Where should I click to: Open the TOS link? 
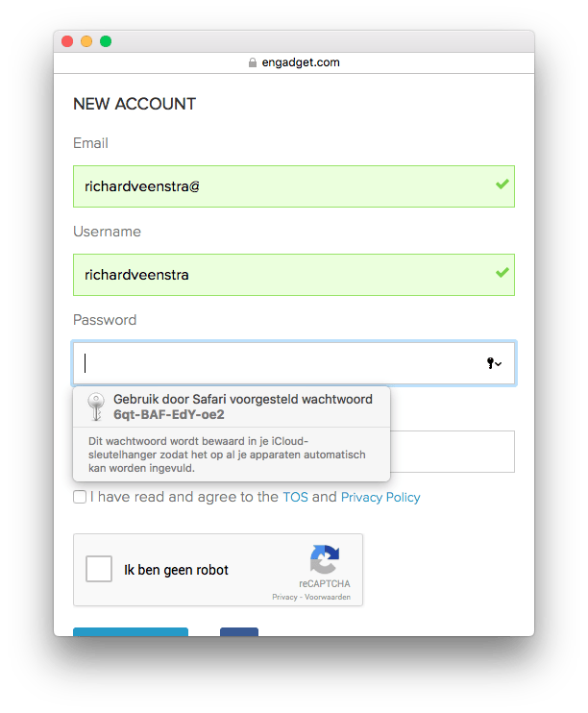[296, 497]
